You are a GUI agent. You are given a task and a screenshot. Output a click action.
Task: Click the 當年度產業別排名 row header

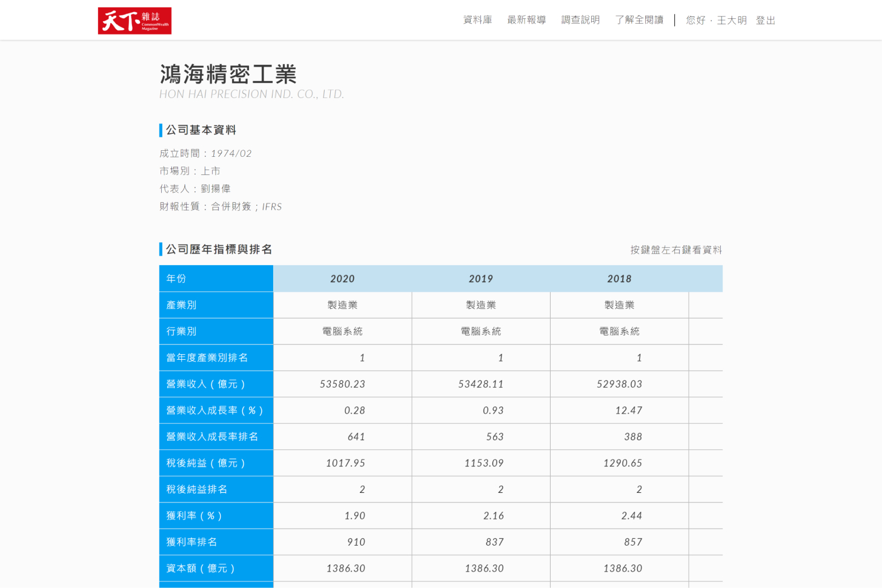point(216,358)
